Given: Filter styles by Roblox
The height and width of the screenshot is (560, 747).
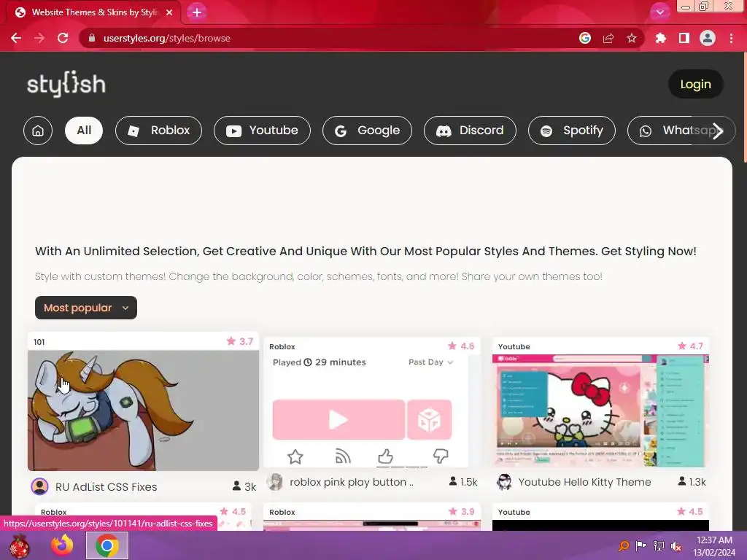Looking at the screenshot, I should [x=158, y=131].
